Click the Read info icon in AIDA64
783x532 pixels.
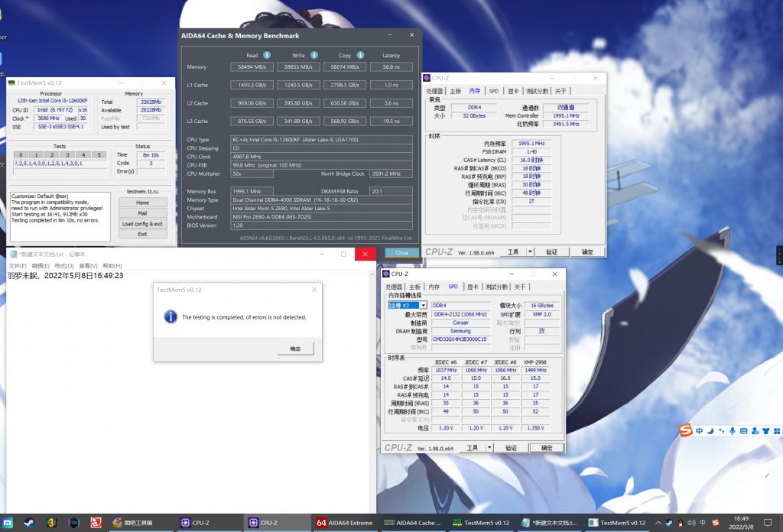point(267,55)
